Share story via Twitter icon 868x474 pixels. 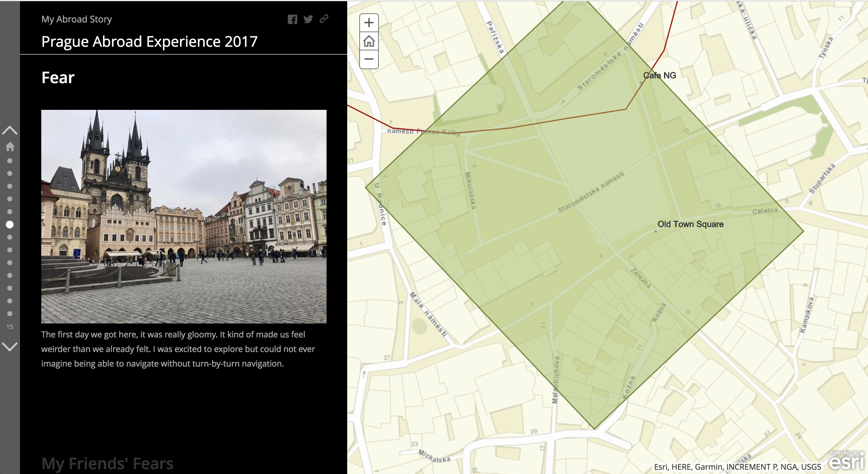click(x=308, y=19)
